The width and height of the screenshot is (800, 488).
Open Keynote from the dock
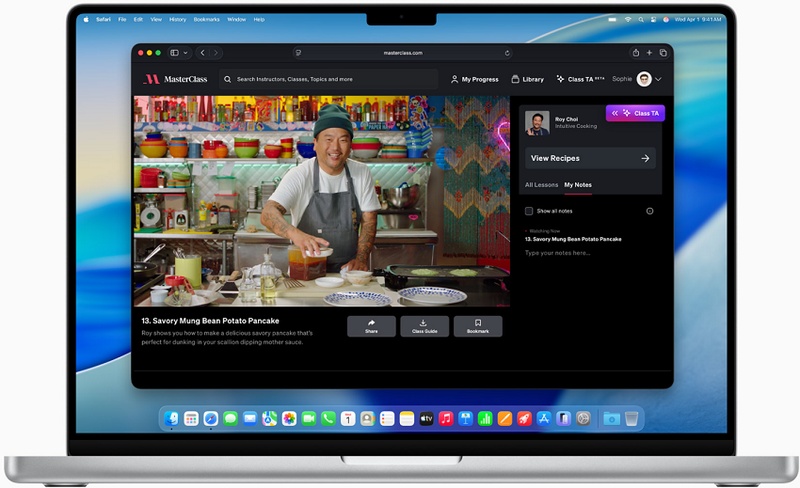point(465,419)
